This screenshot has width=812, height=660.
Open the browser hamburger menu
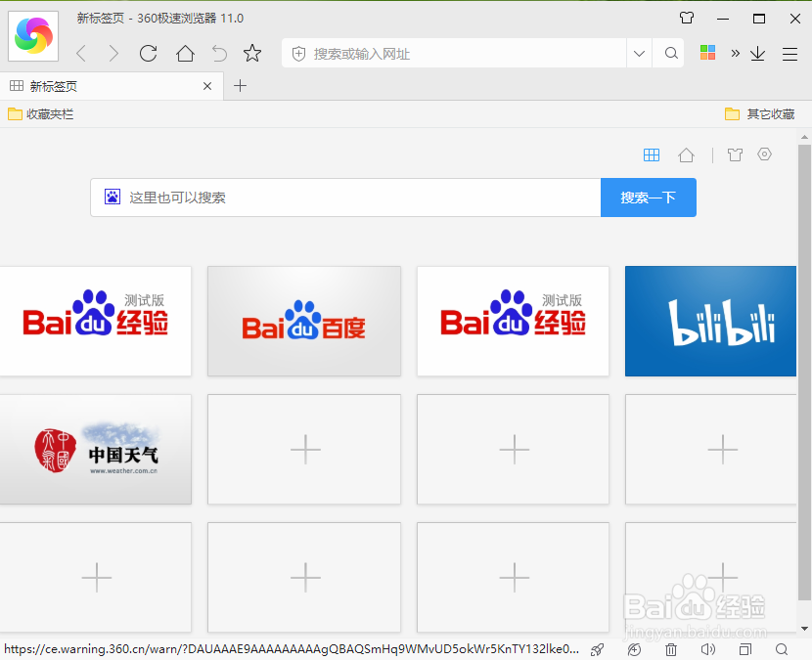[789, 53]
